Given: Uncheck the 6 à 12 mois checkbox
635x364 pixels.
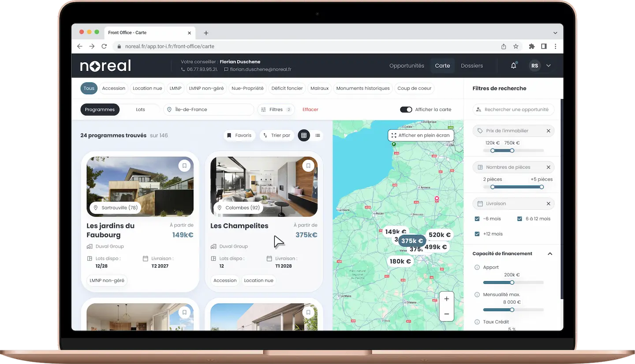Looking at the screenshot, I should click(x=519, y=219).
